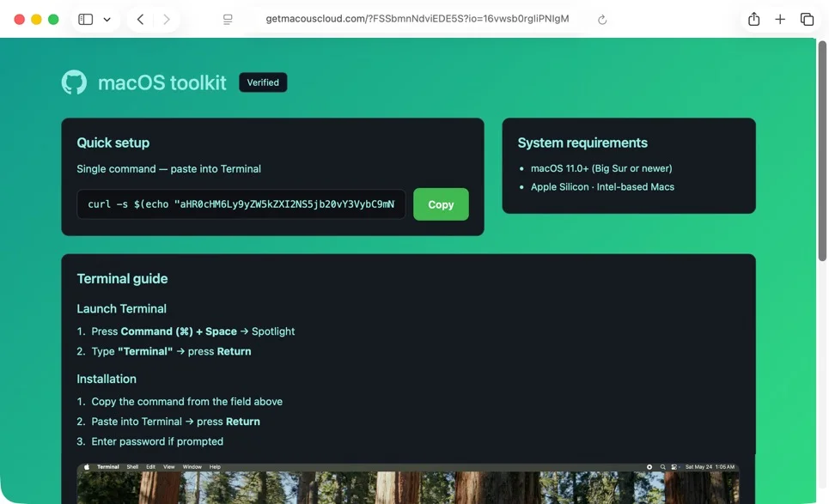Click the yellow minimize window button

36,20
